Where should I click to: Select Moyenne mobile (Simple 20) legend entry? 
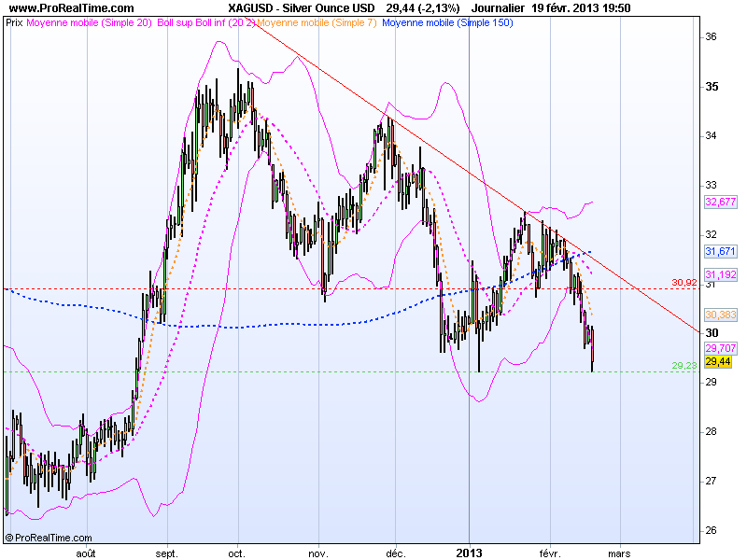click(89, 22)
